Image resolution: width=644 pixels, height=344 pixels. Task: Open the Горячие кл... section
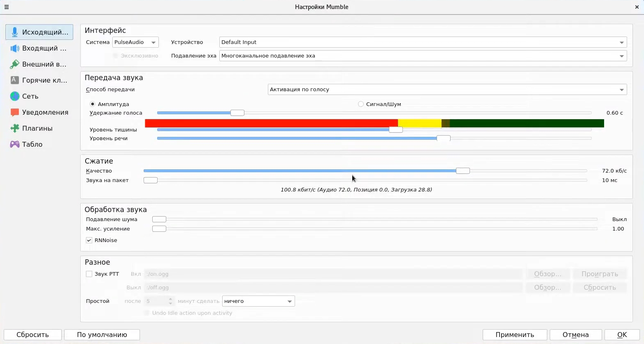tap(39, 80)
